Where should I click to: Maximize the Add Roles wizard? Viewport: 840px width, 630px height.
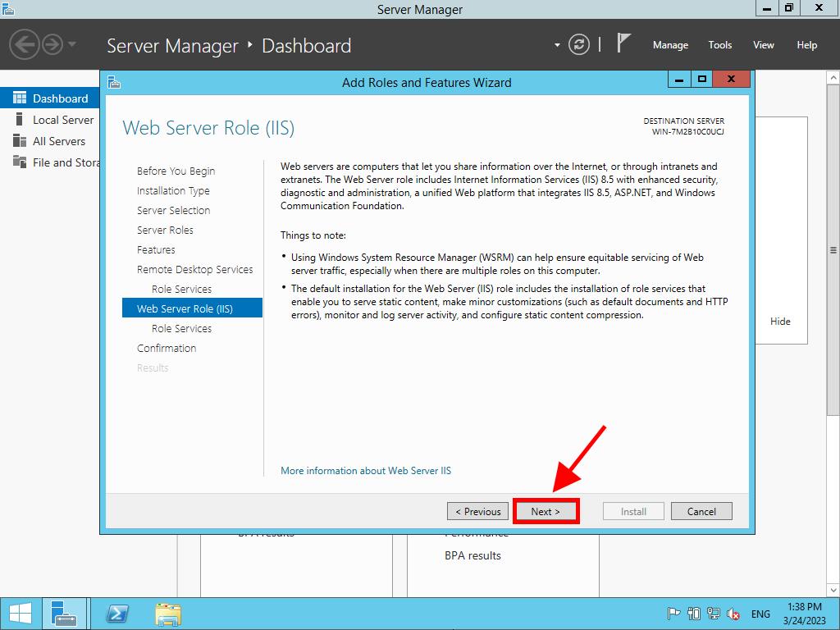[x=702, y=80]
